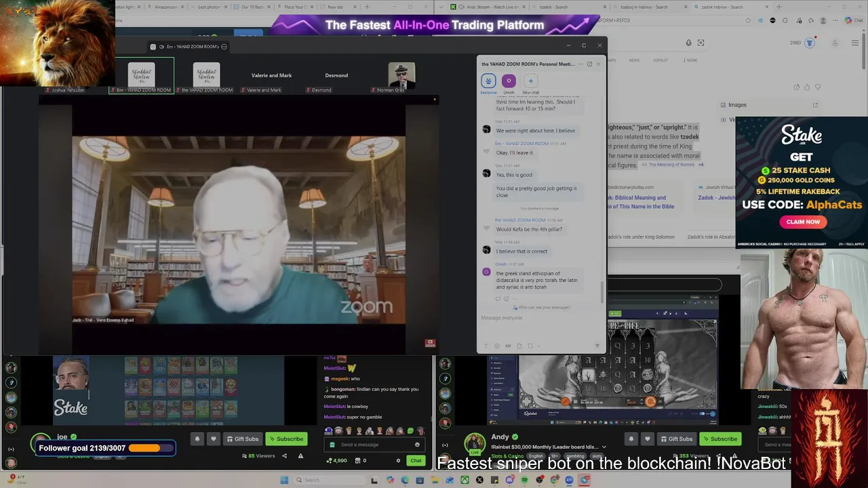Click the Message everyone input field
This screenshot has width=868, height=488.
540,318
